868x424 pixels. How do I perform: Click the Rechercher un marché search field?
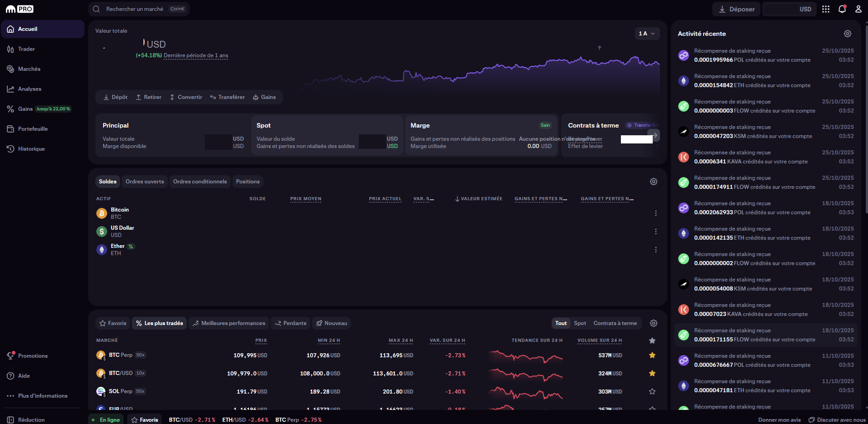[x=136, y=9]
